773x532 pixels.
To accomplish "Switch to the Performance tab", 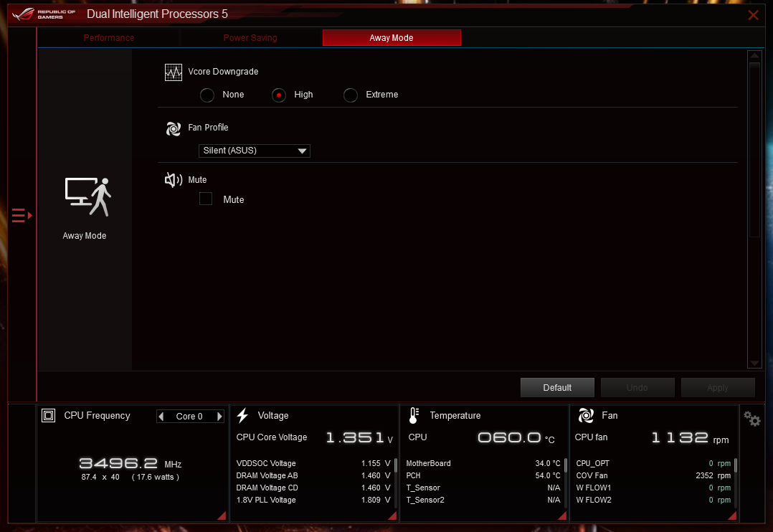I will [x=109, y=38].
